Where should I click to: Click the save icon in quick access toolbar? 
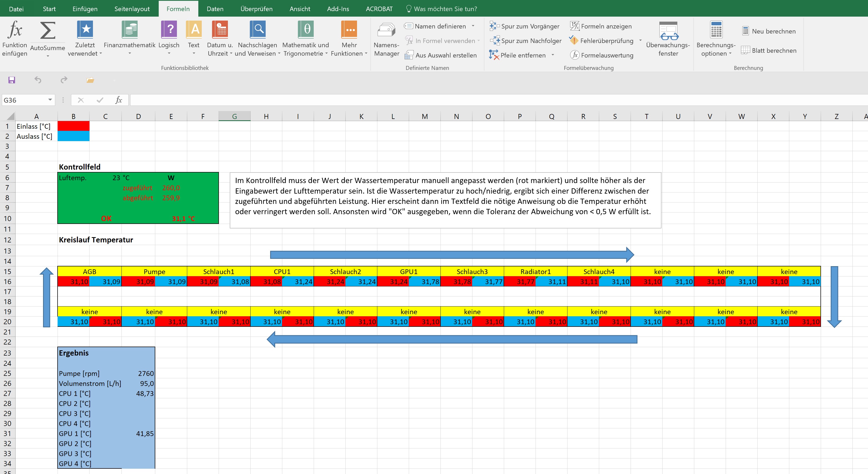[12, 80]
